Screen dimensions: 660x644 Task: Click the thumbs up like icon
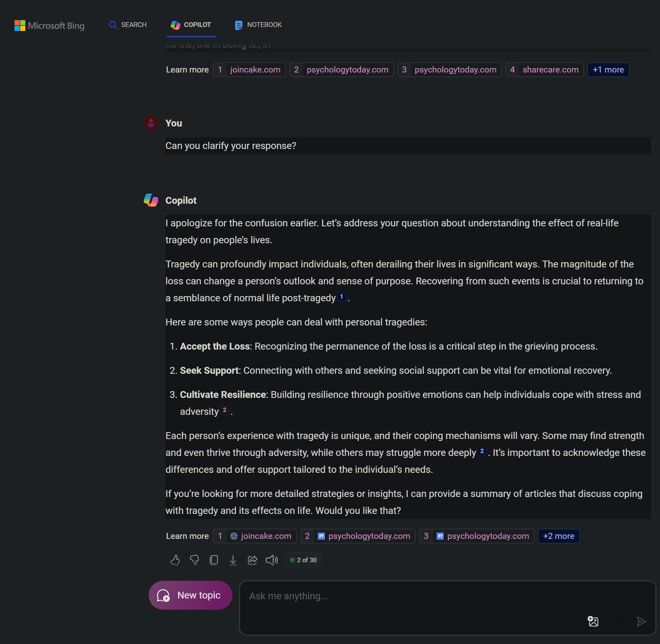175,560
